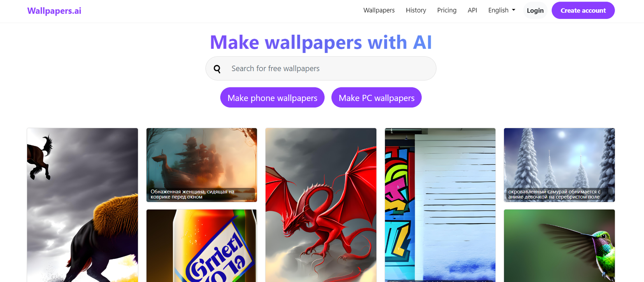The width and height of the screenshot is (644, 282).
Task: Open the red dragon wallpaper
Action: 321,205
